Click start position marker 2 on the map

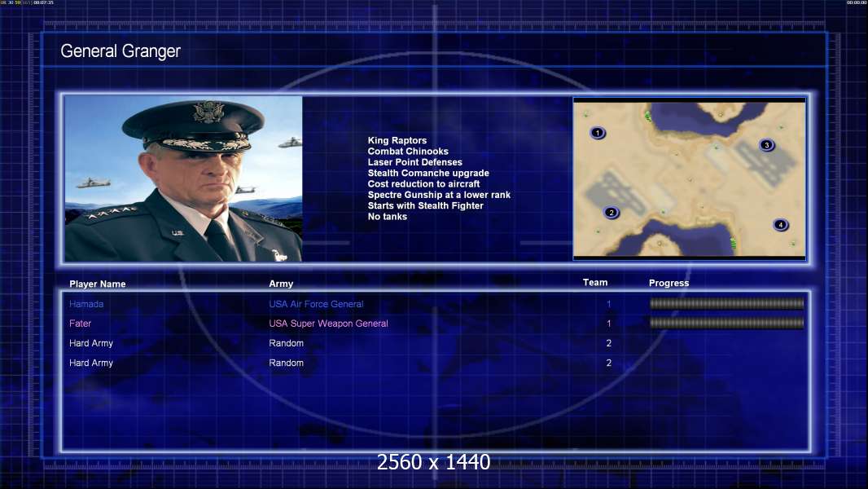[612, 213]
